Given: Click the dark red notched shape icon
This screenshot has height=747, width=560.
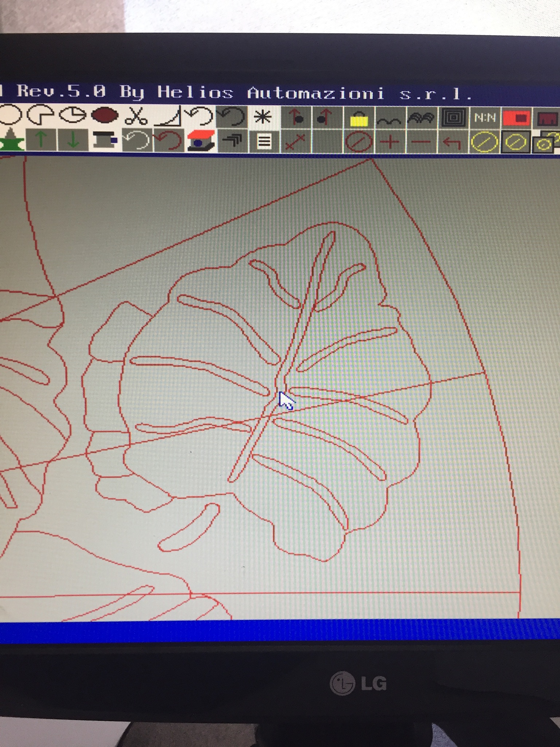Looking at the screenshot, I should pyautogui.click(x=547, y=119).
